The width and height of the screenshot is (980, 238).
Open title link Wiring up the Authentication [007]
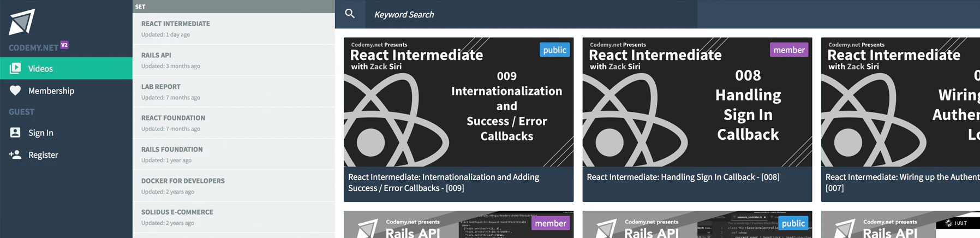pos(903,182)
